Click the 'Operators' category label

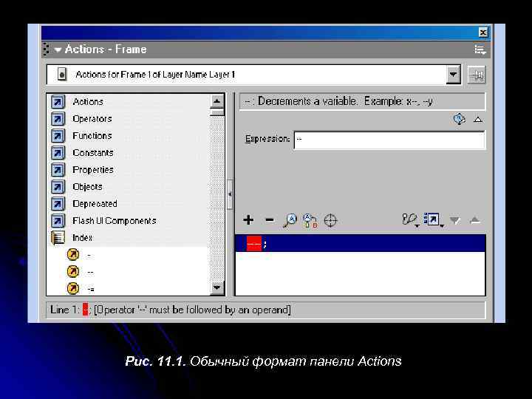pos(92,119)
